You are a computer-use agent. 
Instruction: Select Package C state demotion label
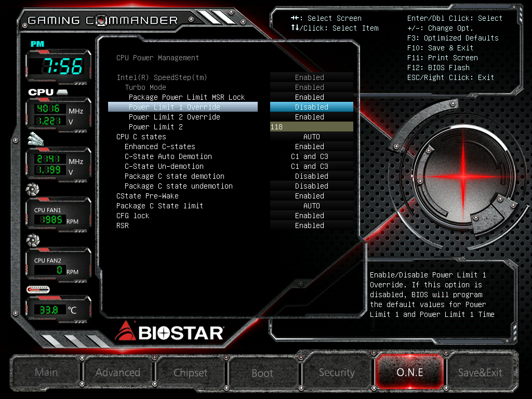pos(175,176)
